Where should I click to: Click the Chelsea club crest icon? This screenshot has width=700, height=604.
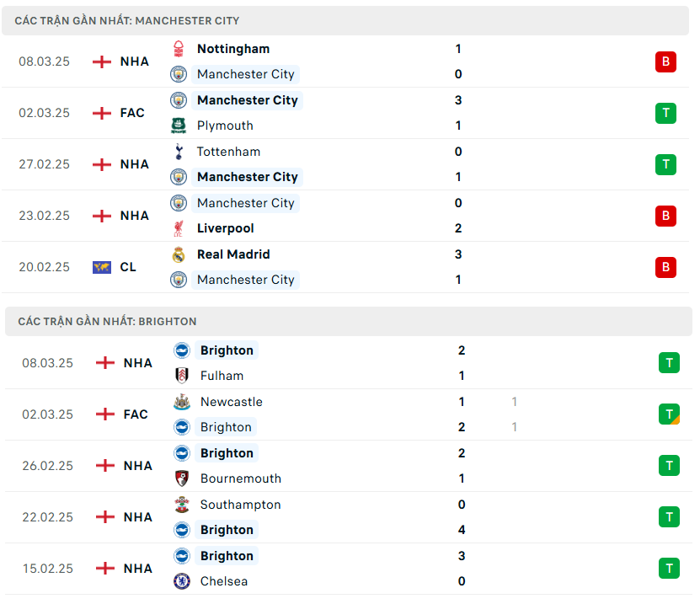(x=182, y=581)
